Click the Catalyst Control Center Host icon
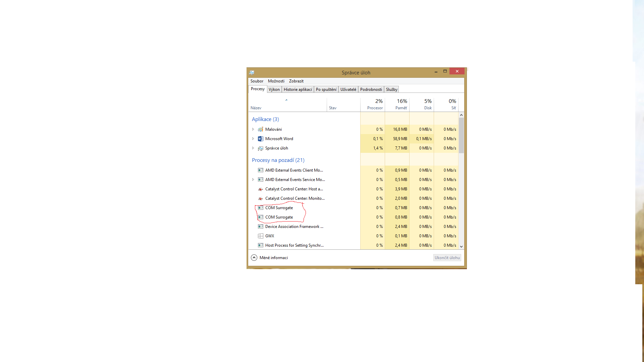The height and width of the screenshot is (362, 644). (x=260, y=189)
